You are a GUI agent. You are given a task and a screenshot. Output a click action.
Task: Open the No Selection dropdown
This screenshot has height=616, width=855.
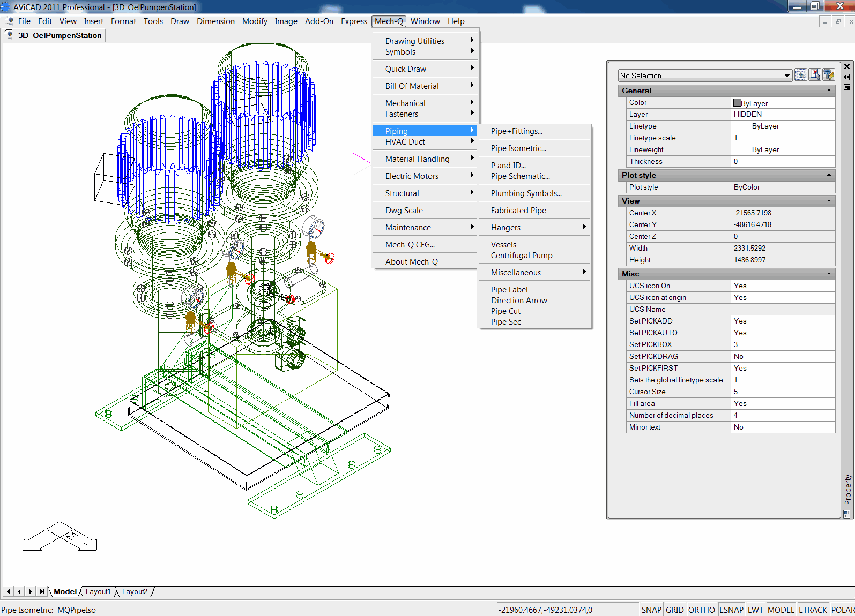(x=787, y=76)
